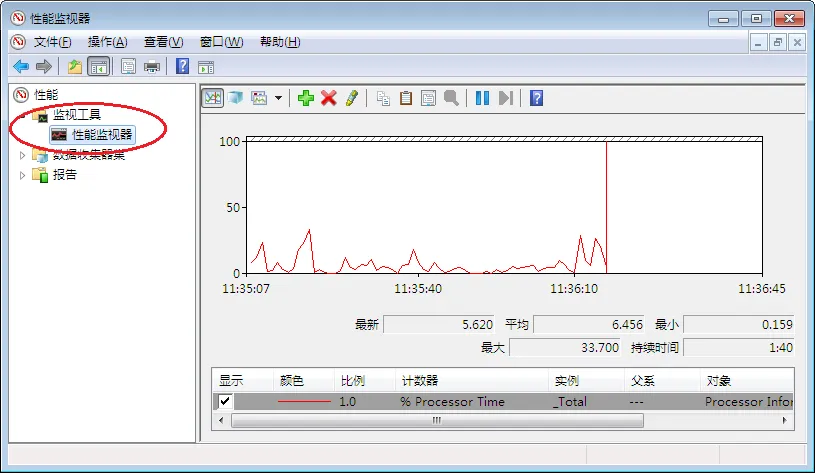Click the 父系 column header
The width and height of the screenshot is (815, 473).
(x=662, y=381)
